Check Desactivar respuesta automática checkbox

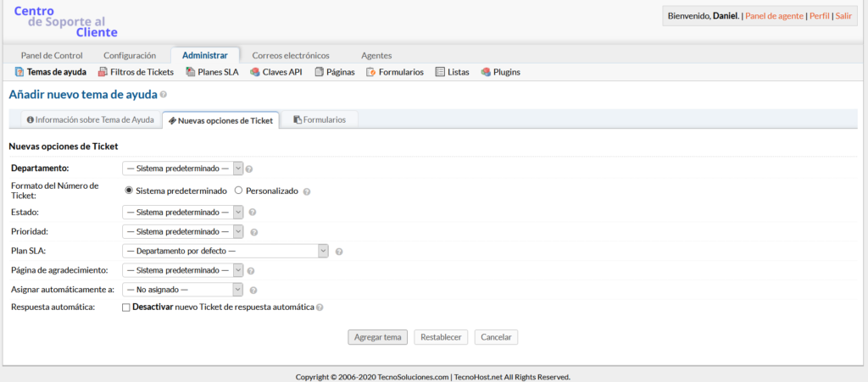[x=126, y=307]
